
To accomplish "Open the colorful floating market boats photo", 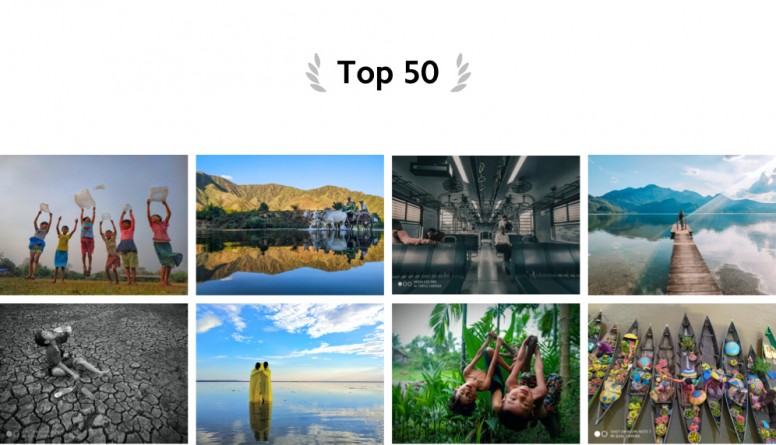I will coord(682,373).
